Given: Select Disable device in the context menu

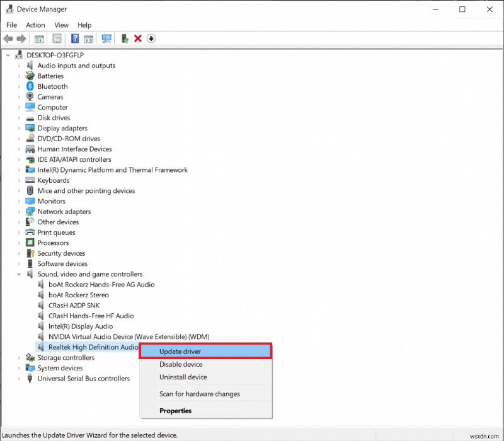Looking at the screenshot, I should click(x=180, y=364).
